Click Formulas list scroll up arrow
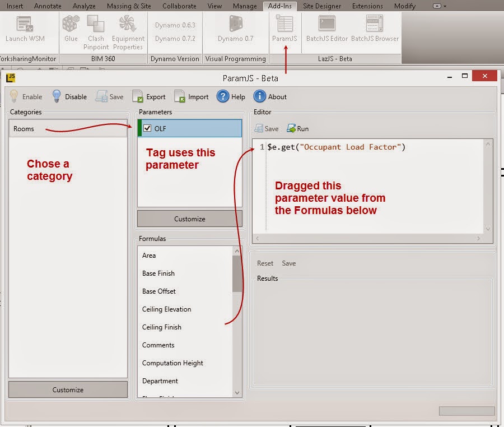Image resolution: width=504 pixels, height=427 pixels. click(237, 251)
